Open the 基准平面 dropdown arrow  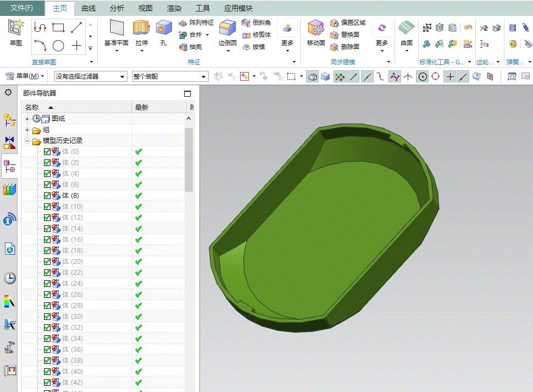pos(116,51)
